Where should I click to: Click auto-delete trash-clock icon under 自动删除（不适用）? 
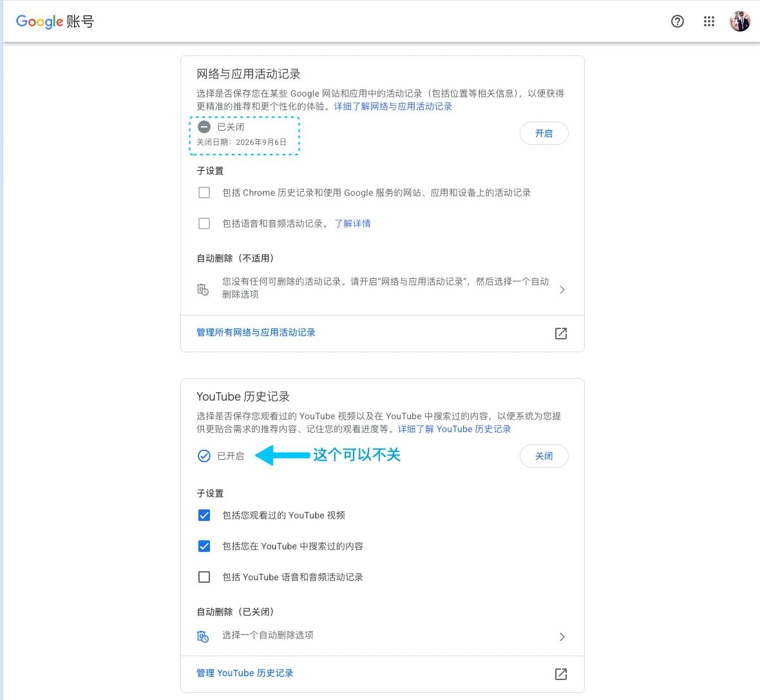coord(203,289)
